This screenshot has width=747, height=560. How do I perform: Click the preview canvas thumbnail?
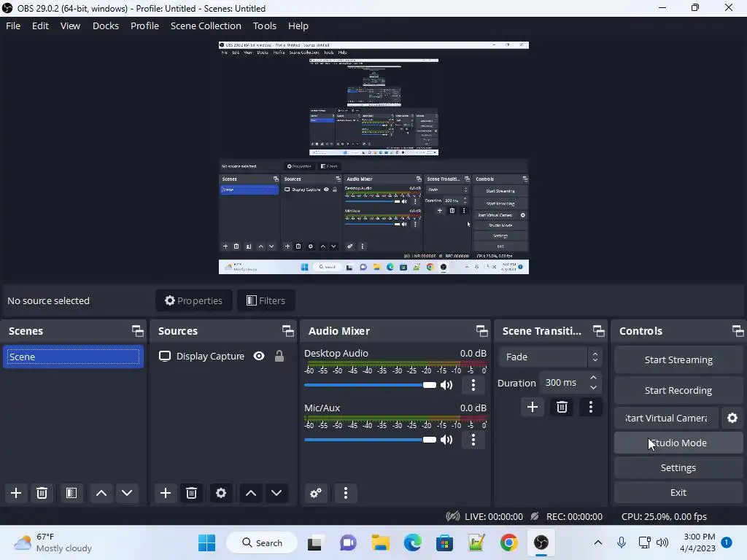(x=373, y=157)
